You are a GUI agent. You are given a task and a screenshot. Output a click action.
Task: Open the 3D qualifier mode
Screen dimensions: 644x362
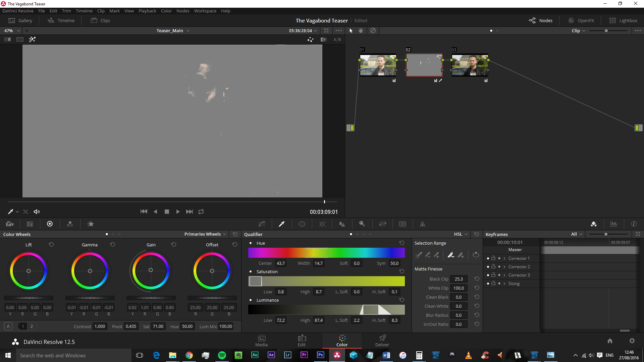click(x=402, y=224)
